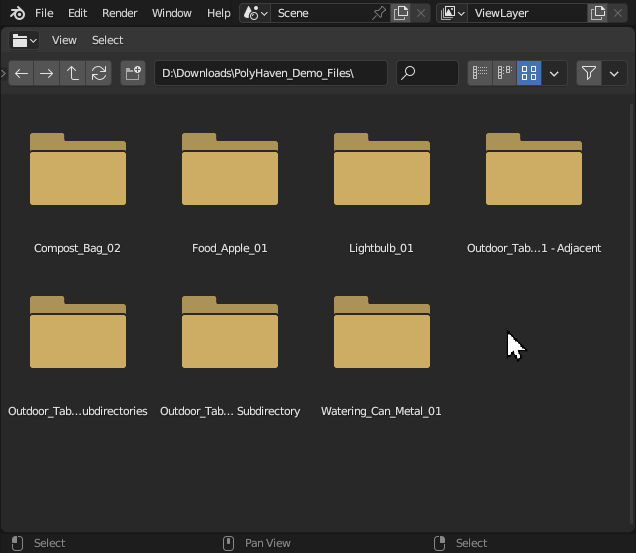
Task: Open the Render menu
Action: pos(120,13)
